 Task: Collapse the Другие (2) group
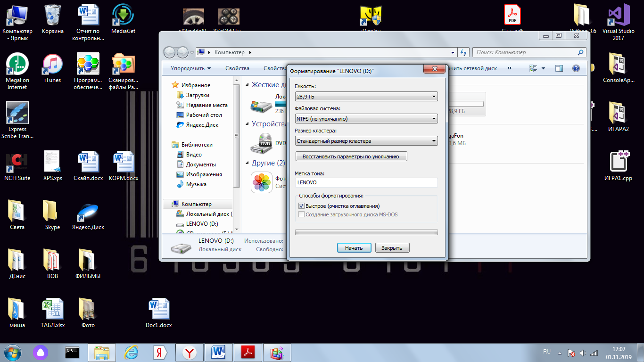pos(248,163)
